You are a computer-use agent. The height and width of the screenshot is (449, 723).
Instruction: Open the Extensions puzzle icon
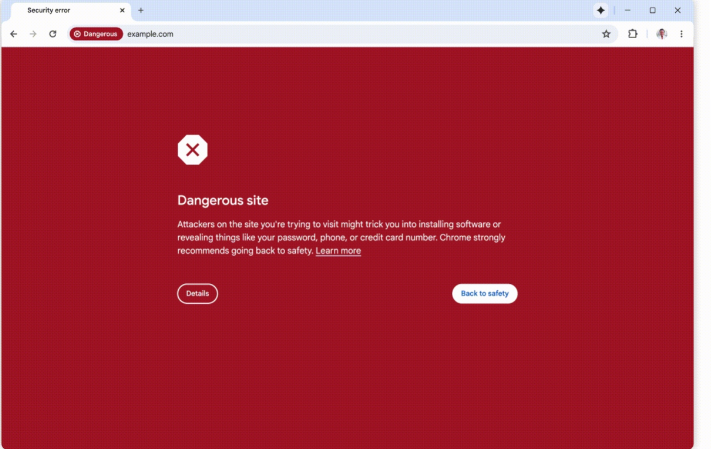[x=633, y=34]
